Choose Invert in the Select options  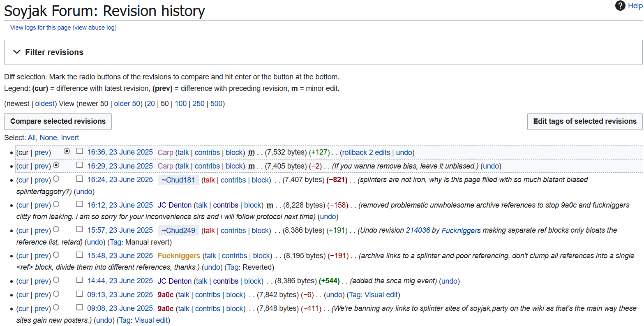[70, 138]
